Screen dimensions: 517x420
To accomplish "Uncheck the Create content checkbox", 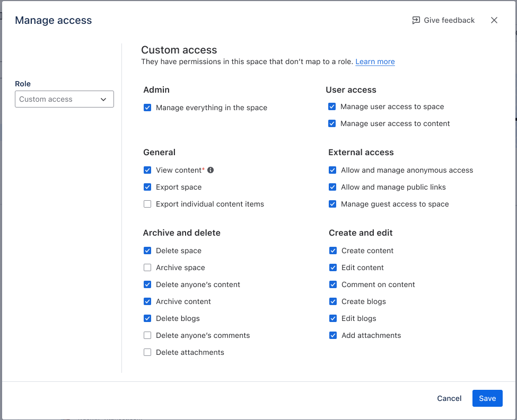I will (333, 251).
